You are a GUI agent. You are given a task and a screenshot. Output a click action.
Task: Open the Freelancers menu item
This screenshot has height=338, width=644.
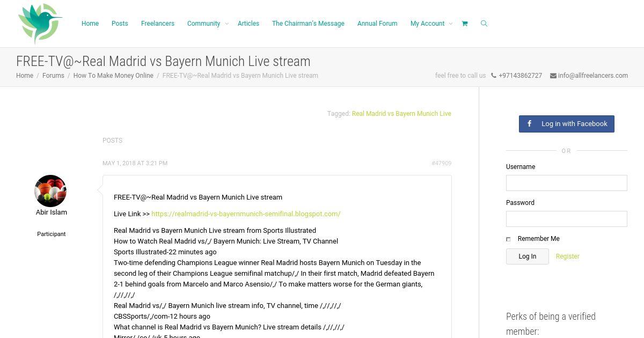tap(158, 24)
